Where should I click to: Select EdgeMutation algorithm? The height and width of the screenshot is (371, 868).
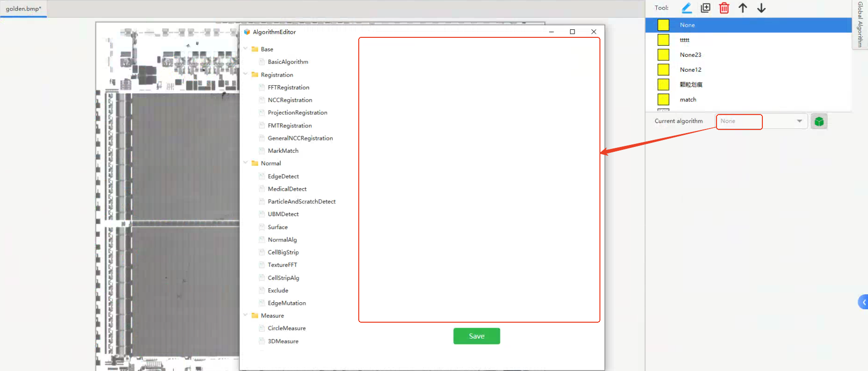coord(287,303)
